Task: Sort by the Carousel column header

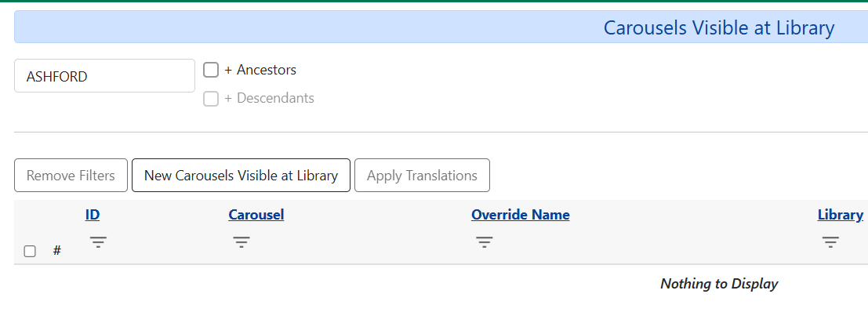Action: click(x=256, y=215)
